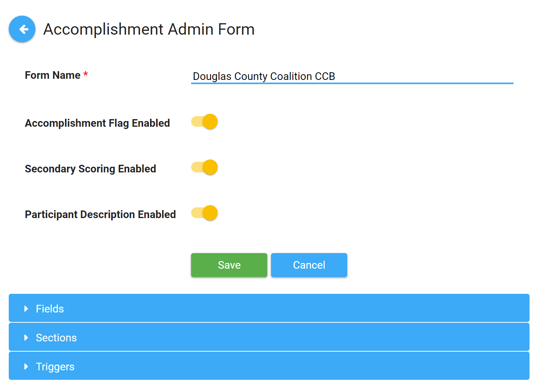This screenshot has width=536, height=392.
Task: Click the chevron icon beside Triggers
Action: click(26, 367)
